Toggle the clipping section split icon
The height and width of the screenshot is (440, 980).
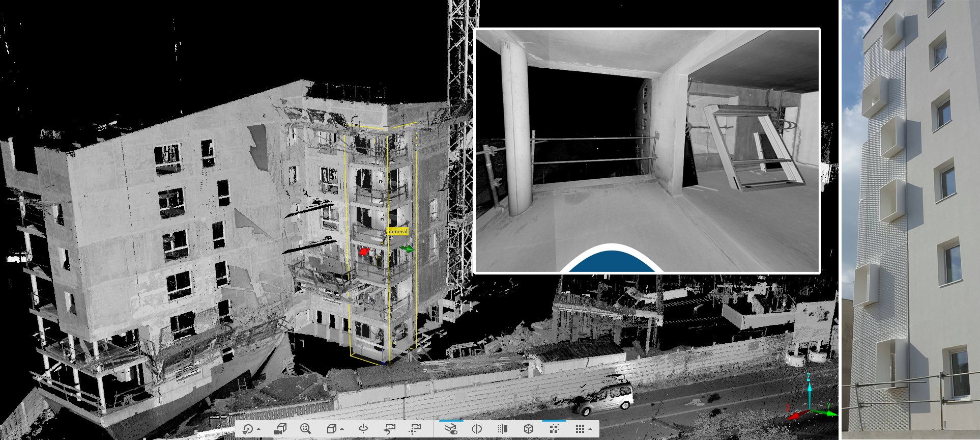(x=477, y=429)
